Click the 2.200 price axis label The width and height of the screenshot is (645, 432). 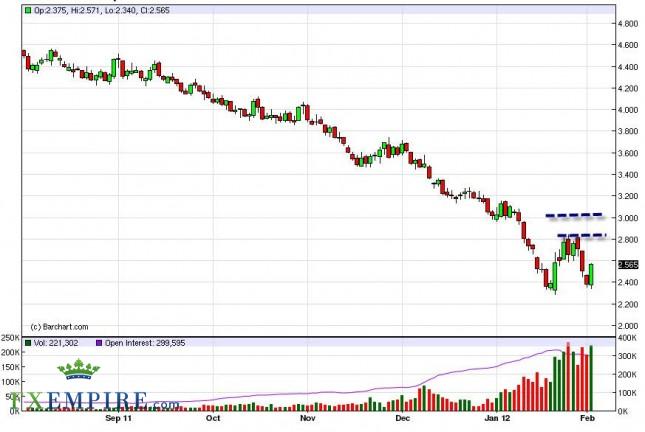(x=628, y=304)
